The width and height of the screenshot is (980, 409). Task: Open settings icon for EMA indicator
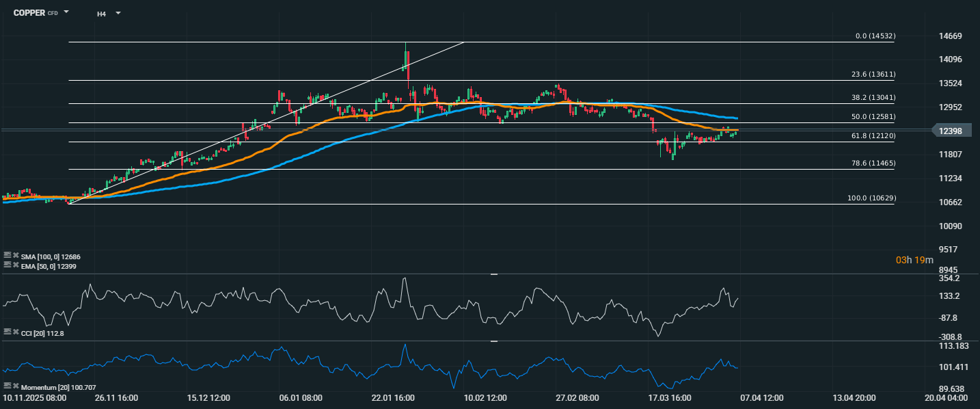(x=8, y=264)
